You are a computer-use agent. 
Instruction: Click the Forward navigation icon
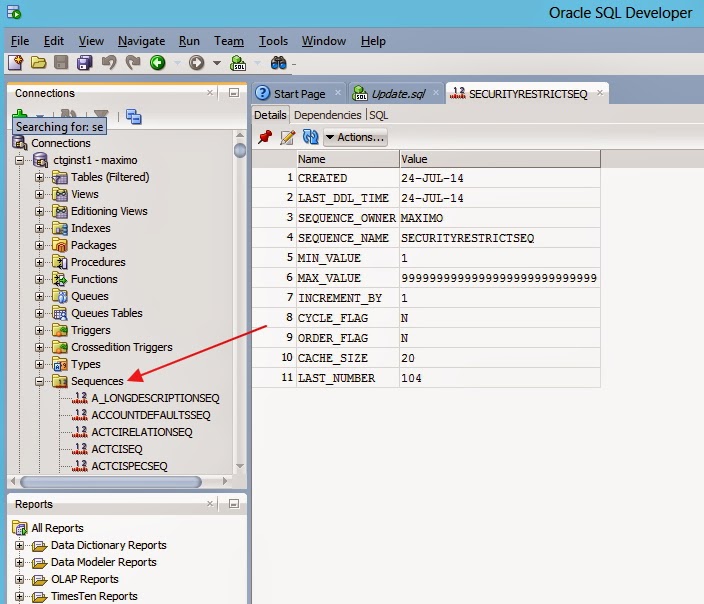tap(196, 63)
